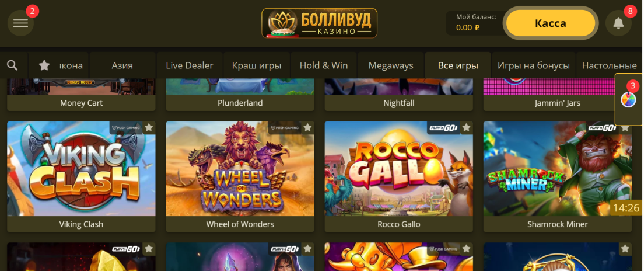
Task: Go to Краш игры category
Action: [257, 65]
